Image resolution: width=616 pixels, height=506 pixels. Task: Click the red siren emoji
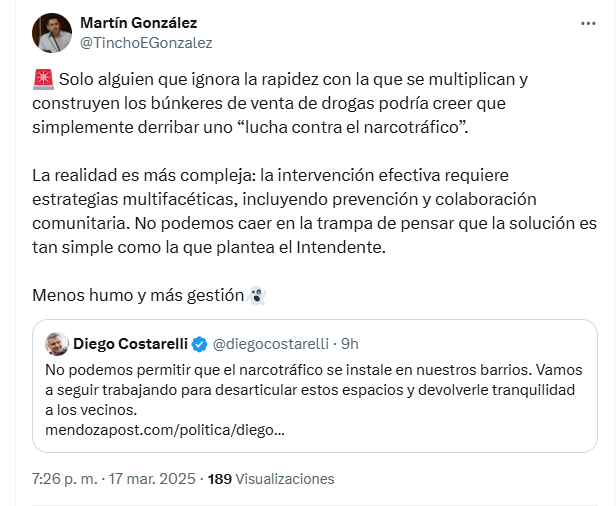42,78
